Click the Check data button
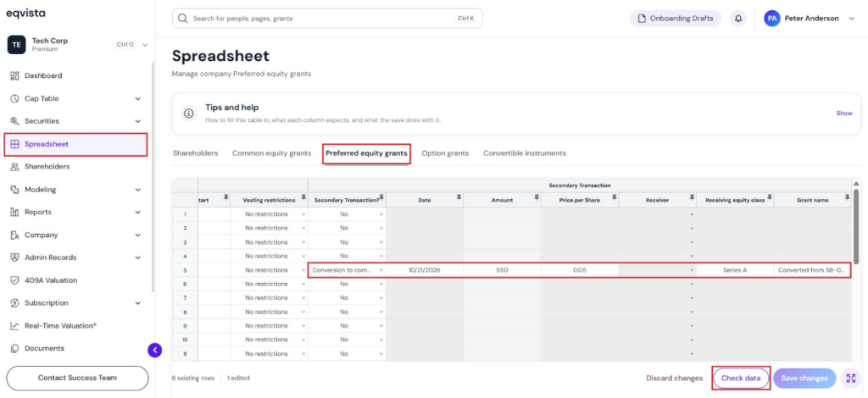The height and width of the screenshot is (398, 868). click(741, 378)
